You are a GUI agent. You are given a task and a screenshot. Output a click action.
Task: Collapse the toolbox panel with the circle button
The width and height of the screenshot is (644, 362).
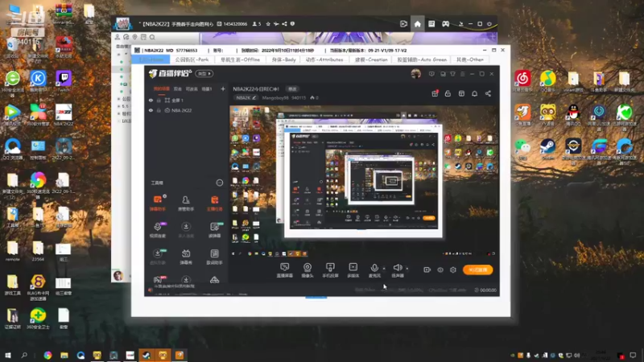[220, 183]
